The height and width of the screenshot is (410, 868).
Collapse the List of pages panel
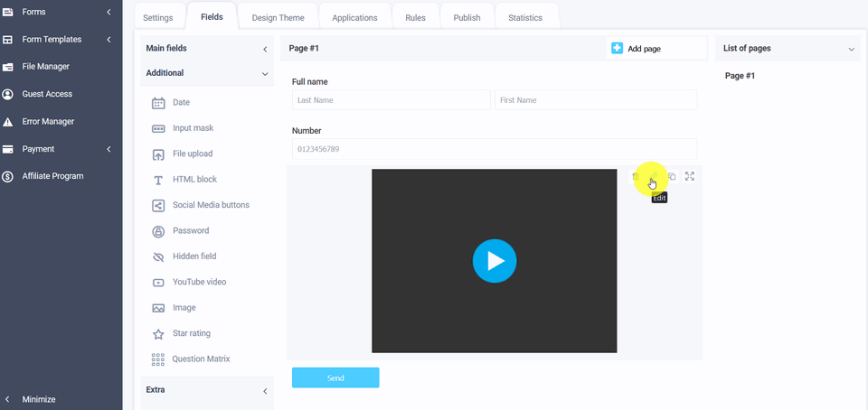point(851,49)
